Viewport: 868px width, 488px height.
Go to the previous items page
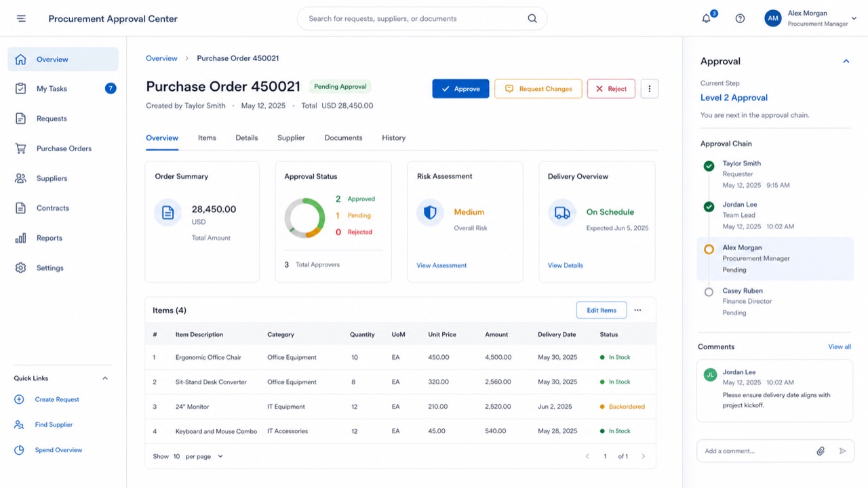click(587, 456)
